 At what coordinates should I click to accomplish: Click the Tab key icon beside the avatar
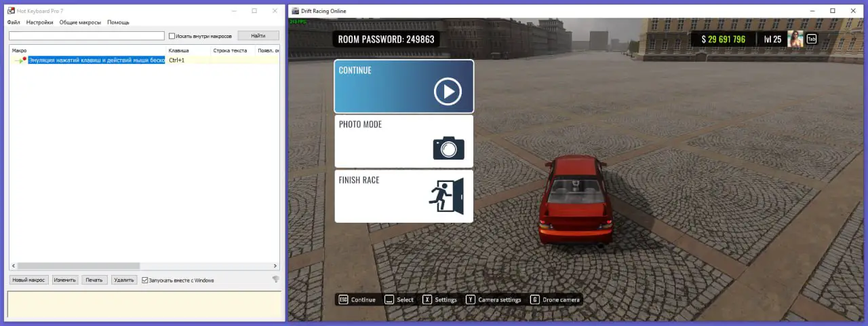tap(811, 39)
